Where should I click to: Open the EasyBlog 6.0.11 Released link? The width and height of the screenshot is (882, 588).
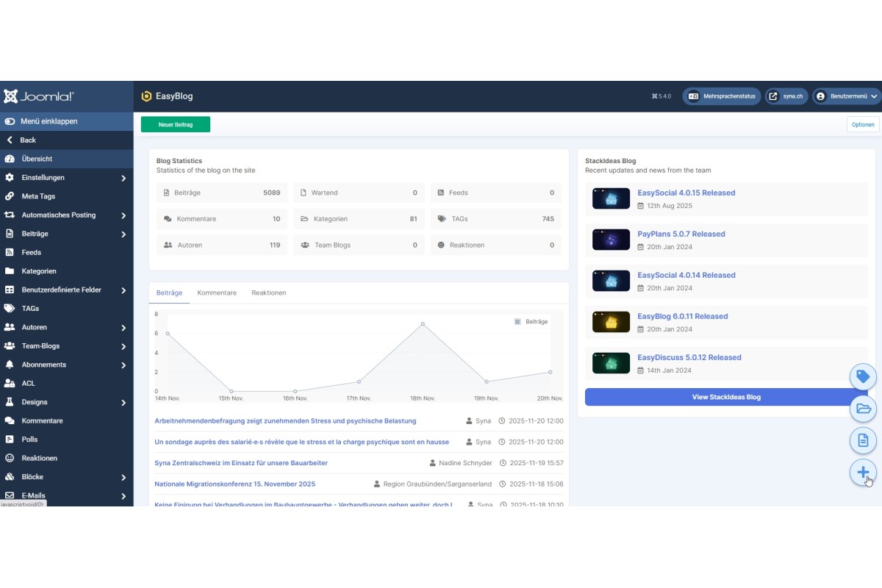click(682, 316)
